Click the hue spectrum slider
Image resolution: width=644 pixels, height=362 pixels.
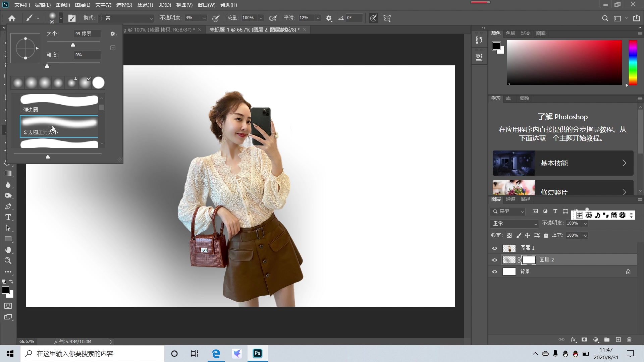[633, 63]
